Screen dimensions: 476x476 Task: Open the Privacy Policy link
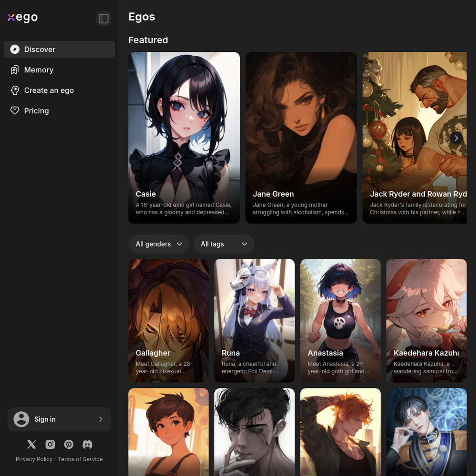tap(34, 459)
